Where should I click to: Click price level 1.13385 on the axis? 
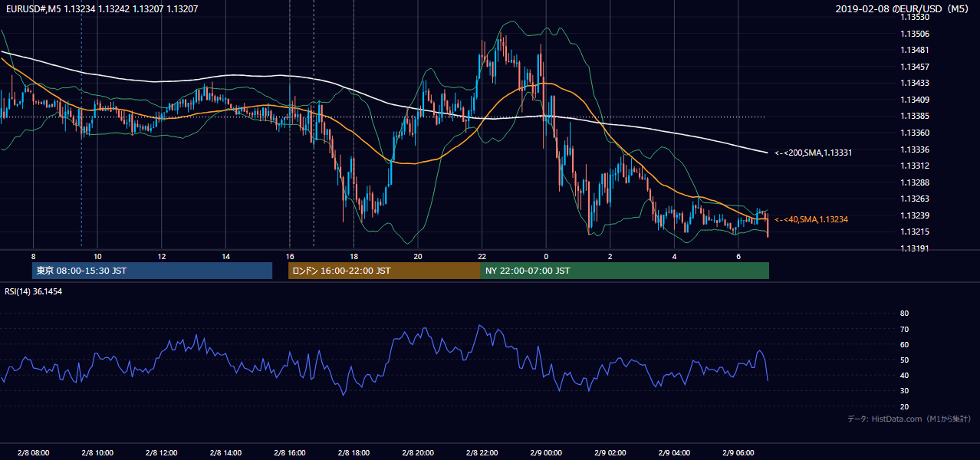pyautogui.click(x=915, y=117)
